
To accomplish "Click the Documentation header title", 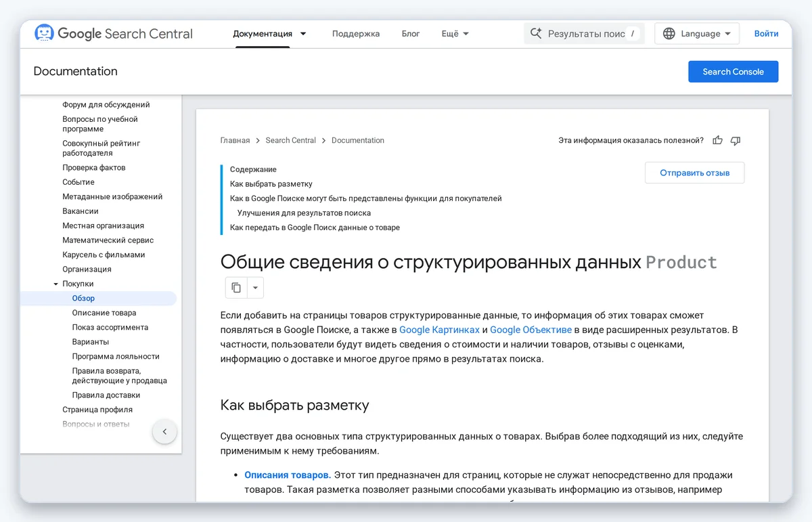I will [x=75, y=71].
